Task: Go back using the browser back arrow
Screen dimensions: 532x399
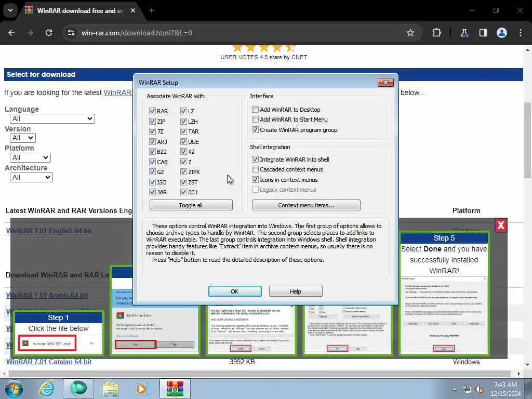Action: tap(11, 33)
